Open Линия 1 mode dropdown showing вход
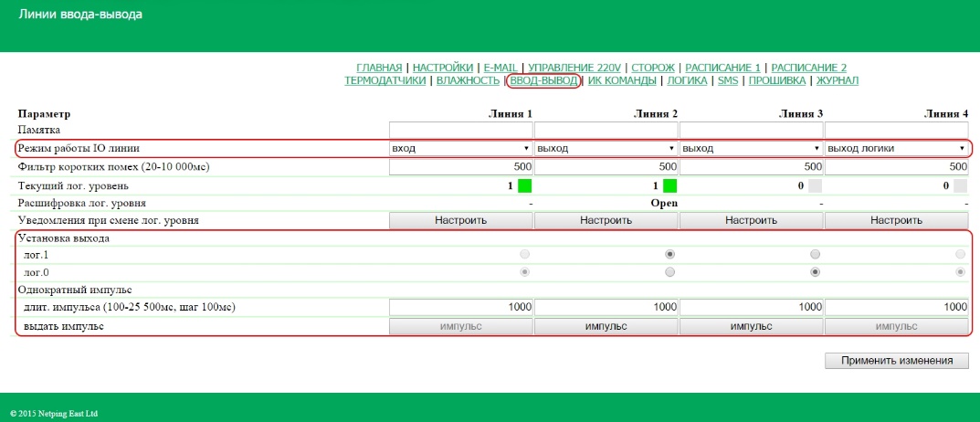Screen dimensions: 980x422 (460, 148)
